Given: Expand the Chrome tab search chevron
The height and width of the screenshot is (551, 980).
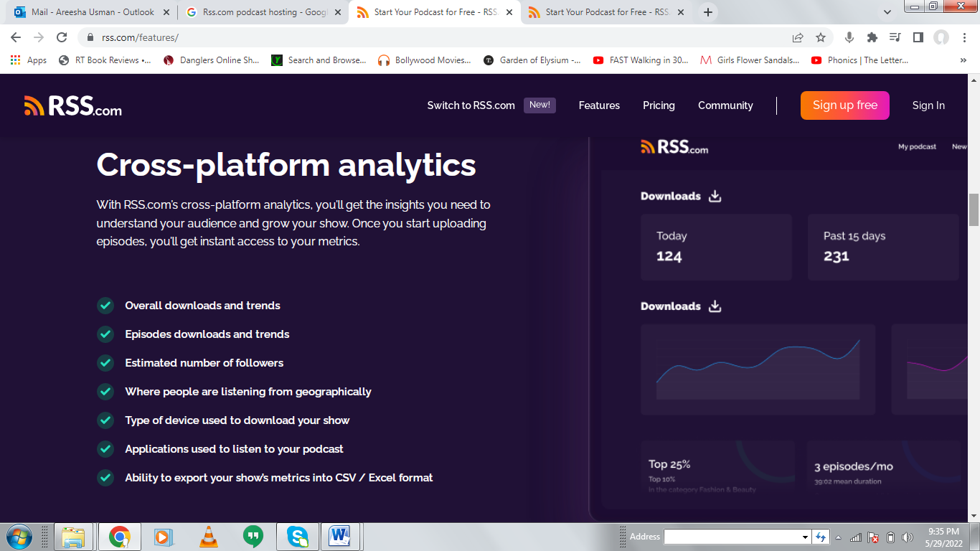Looking at the screenshot, I should point(887,12).
